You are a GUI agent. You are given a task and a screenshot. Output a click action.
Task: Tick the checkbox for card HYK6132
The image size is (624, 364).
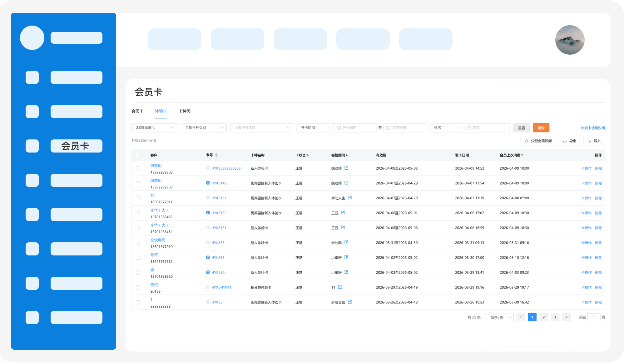click(138, 213)
